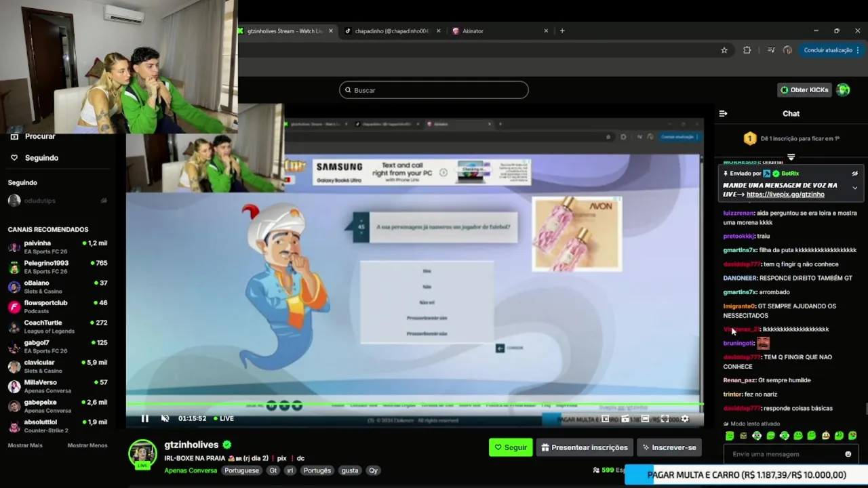Follow the channel with Seguir button
Viewport: 868px width, 488px height.
pyautogui.click(x=511, y=447)
